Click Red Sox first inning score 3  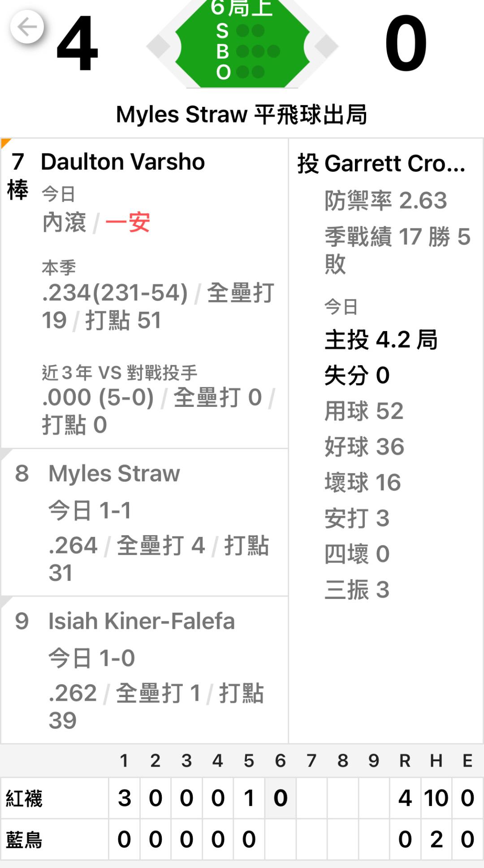coord(124,798)
